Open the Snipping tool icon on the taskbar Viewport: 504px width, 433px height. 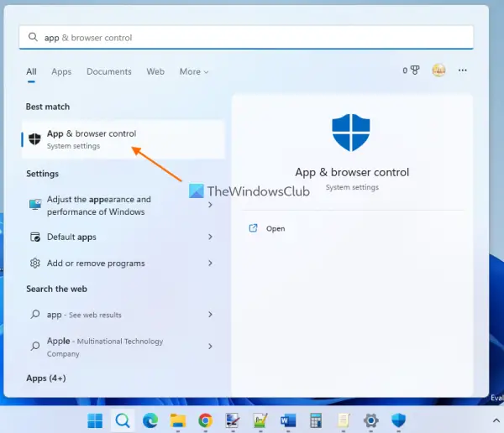(233, 420)
